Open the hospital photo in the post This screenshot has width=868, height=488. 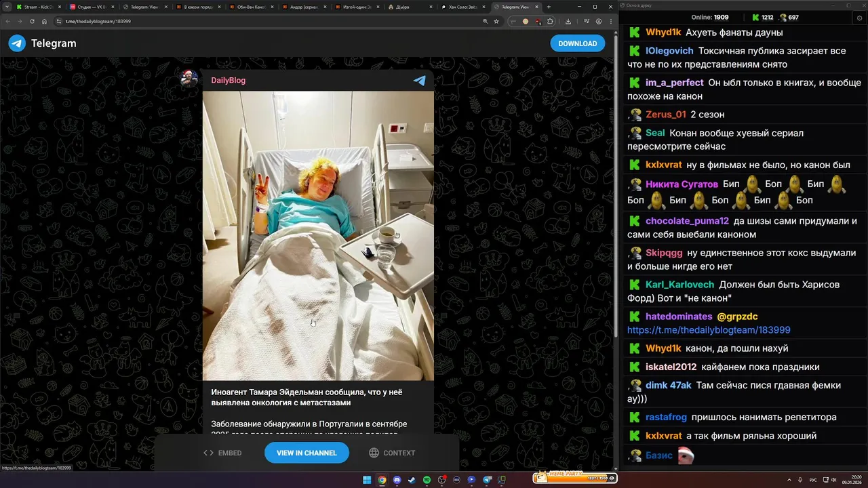point(318,235)
